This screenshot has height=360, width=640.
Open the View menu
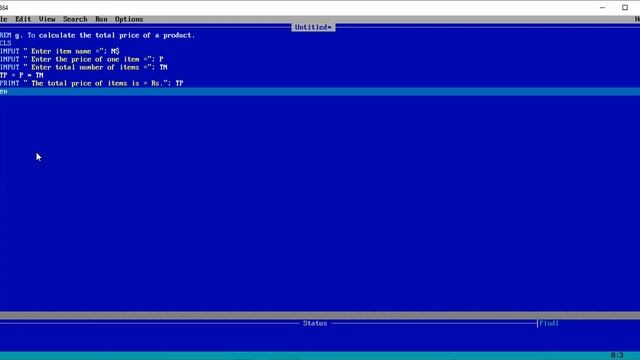pos(47,19)
